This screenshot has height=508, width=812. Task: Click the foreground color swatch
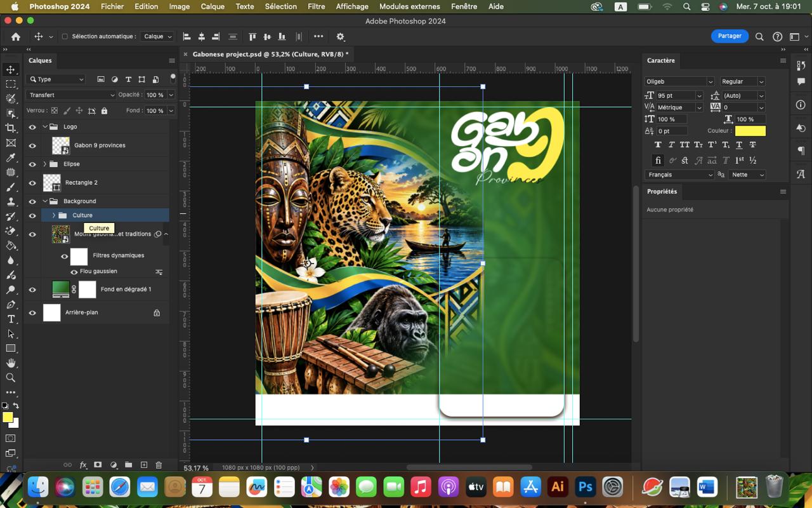pos(8,417)
